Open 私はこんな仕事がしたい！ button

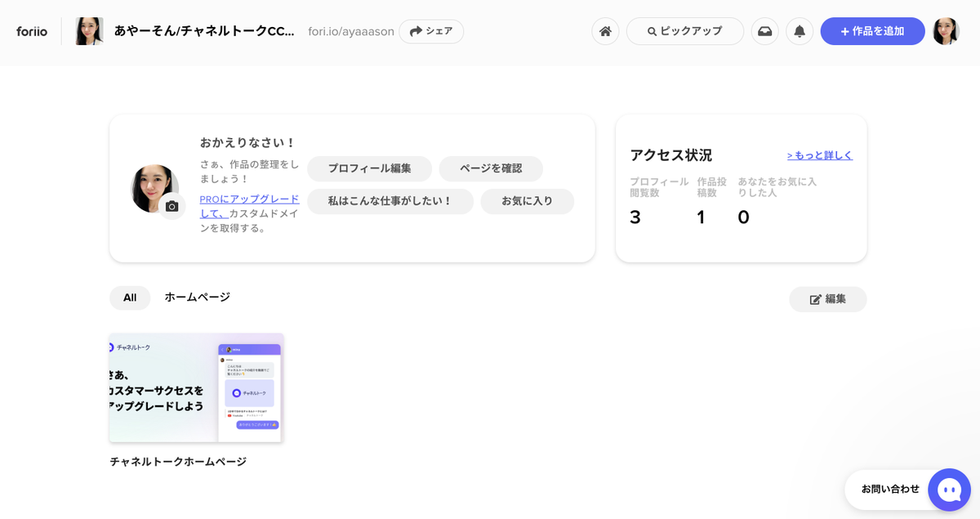coord(390,201)
